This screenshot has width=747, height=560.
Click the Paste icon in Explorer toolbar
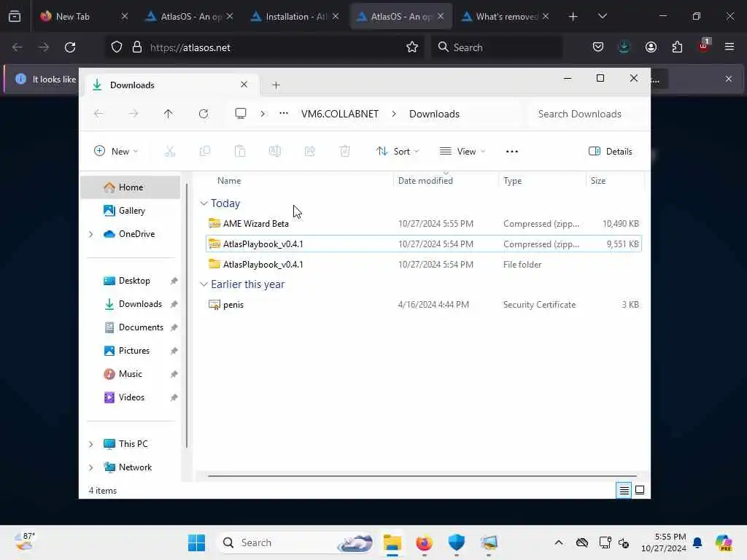tap(240, 152)
